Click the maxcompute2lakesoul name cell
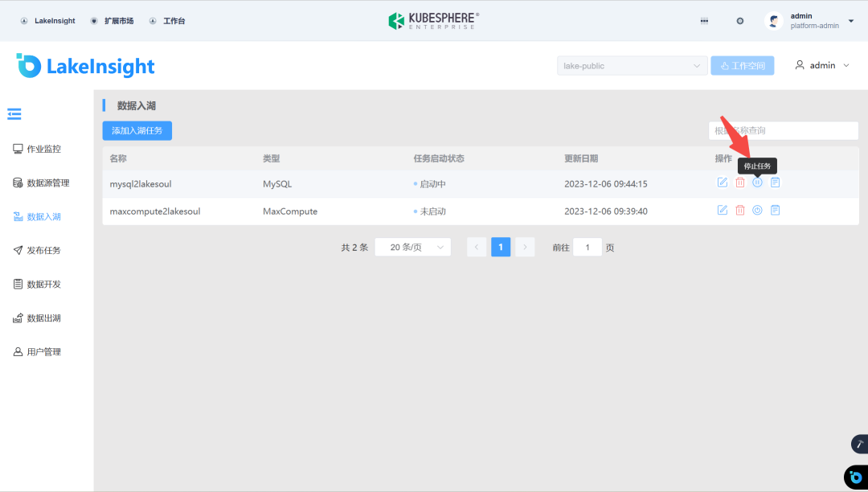Viewport: 868px width, 492px height. point(155,211)
